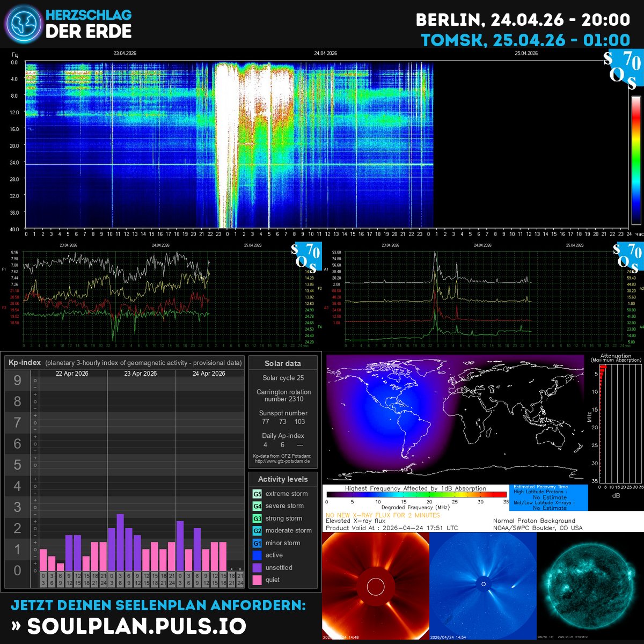Click the G3 strong storm icon
The height and width of the screenshot is (644, 644).
tap(256, 518)
